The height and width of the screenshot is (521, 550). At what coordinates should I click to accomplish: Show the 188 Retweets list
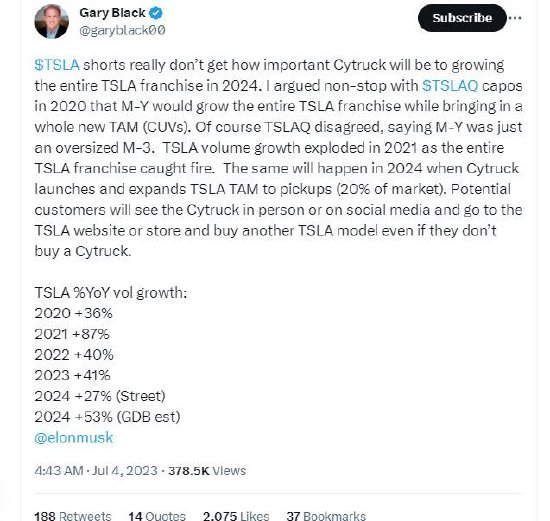[73, 516]
